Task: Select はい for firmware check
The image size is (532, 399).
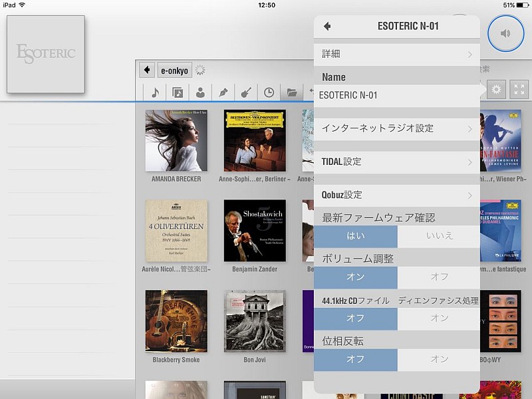Action: click(356, 236)
